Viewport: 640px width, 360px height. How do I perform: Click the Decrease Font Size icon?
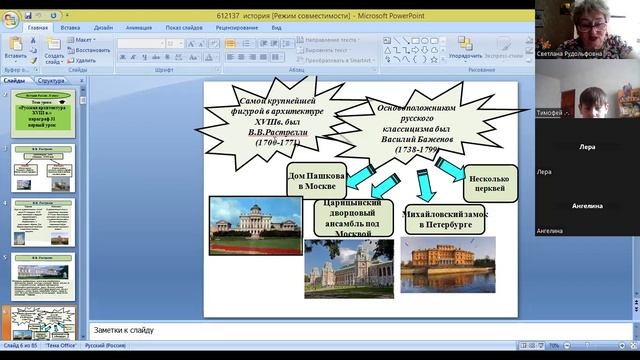coord(201,44)
